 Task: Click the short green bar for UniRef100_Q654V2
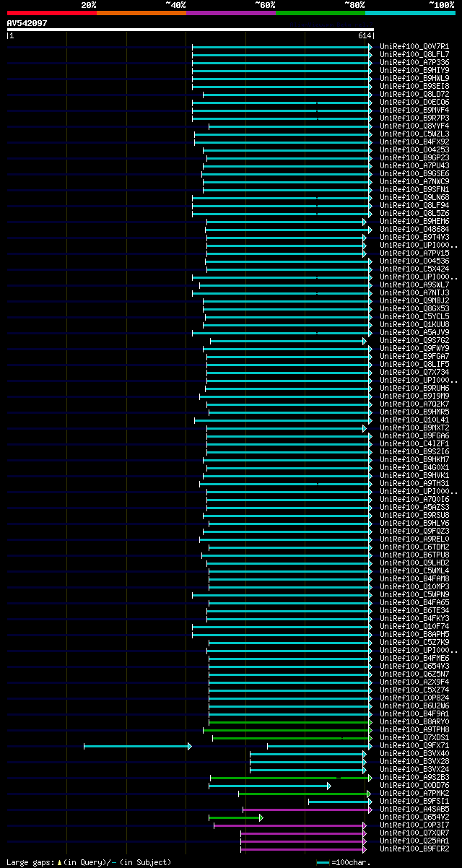[235, 817]
